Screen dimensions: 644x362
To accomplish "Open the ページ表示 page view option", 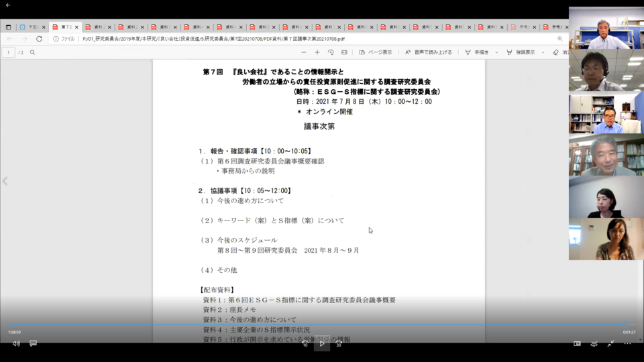I will click(376, 52).
